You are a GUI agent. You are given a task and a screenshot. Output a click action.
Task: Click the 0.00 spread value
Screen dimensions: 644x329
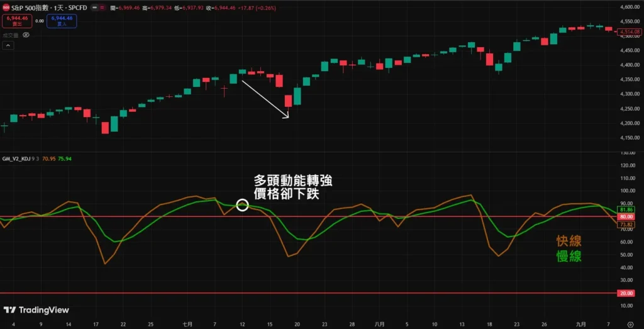tap(40, 21)
